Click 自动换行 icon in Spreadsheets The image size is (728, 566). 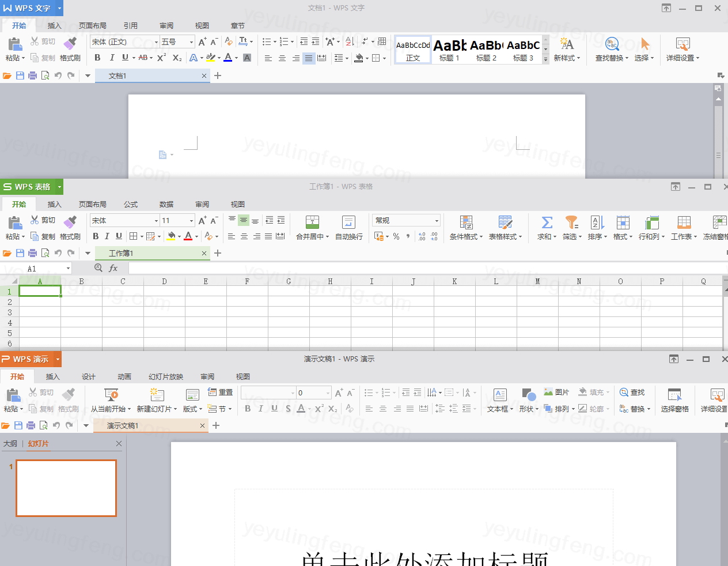pyautogui.click(x=348, y=222)
